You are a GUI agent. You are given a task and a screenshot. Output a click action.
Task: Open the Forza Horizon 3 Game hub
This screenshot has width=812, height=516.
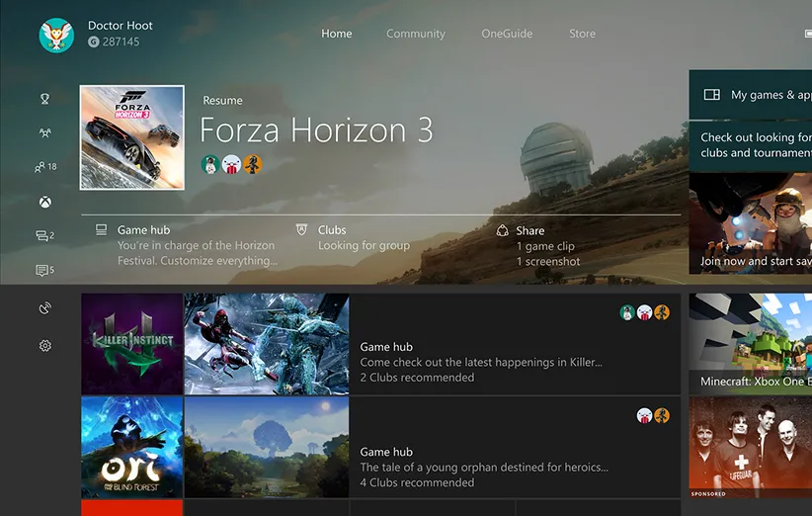[188, 245]
